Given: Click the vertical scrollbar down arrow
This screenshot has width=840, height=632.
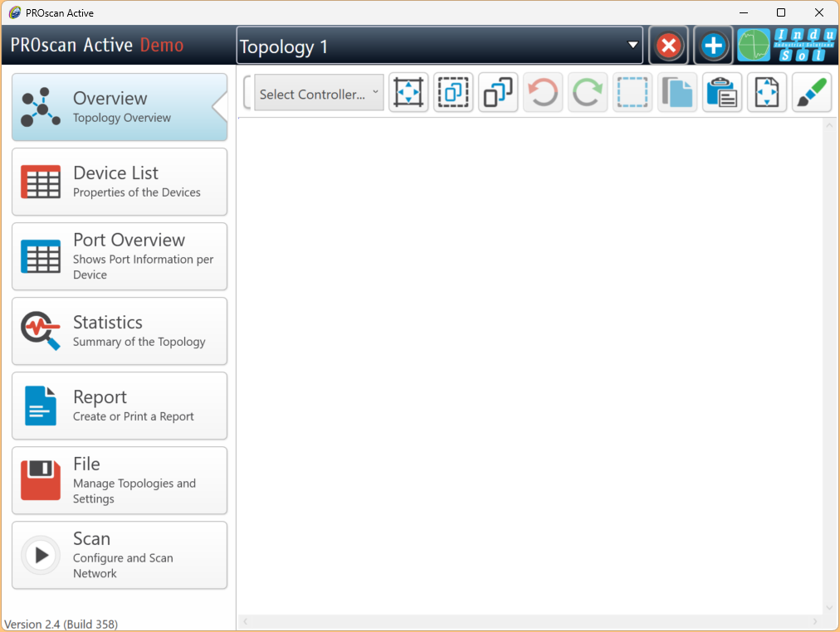Looking at the screenshot, I should tap(829, 607).
